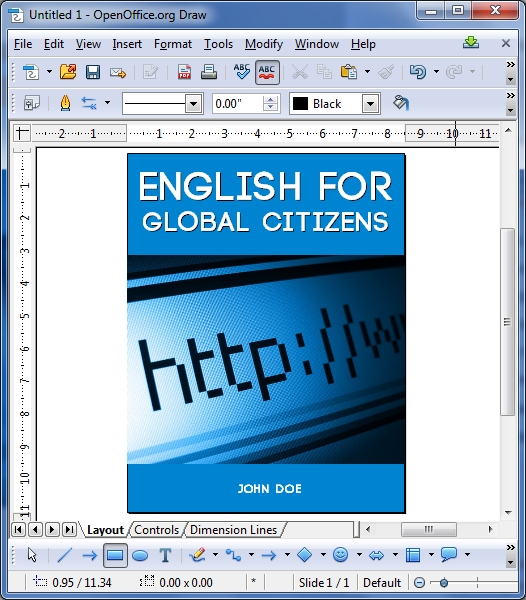Toggle the Select arrow tool
The width and height of the screenshot is (526, 600).
pos(32,555)
